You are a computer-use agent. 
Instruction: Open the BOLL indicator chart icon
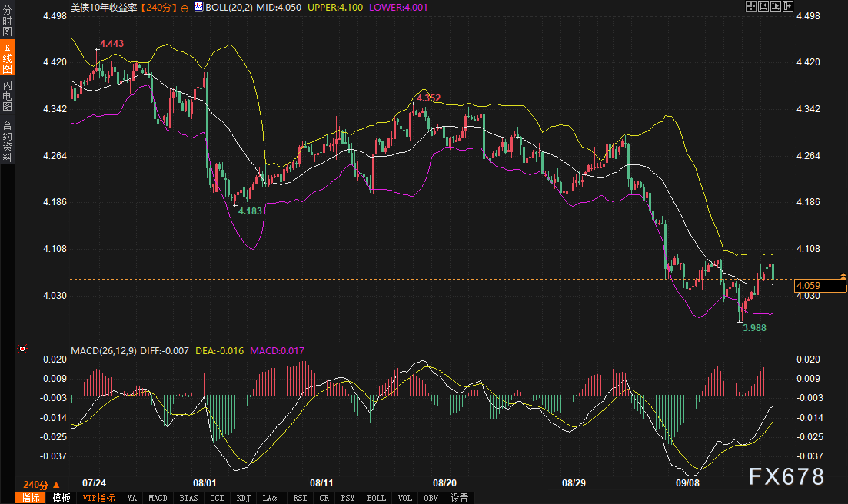point(199,7)
